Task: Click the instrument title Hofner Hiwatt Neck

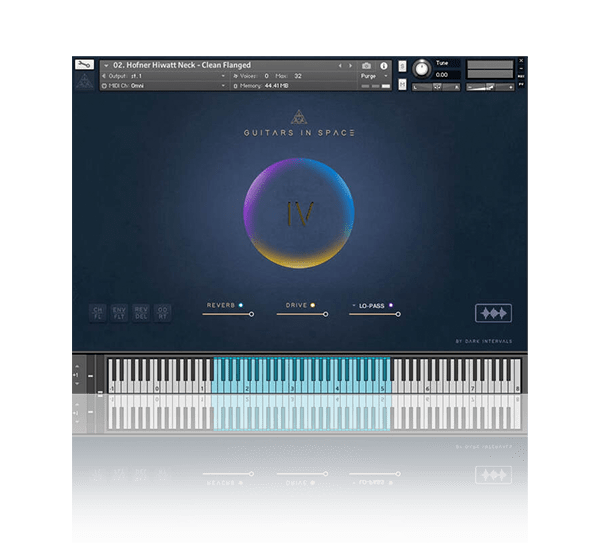Action: pos(182,65)
